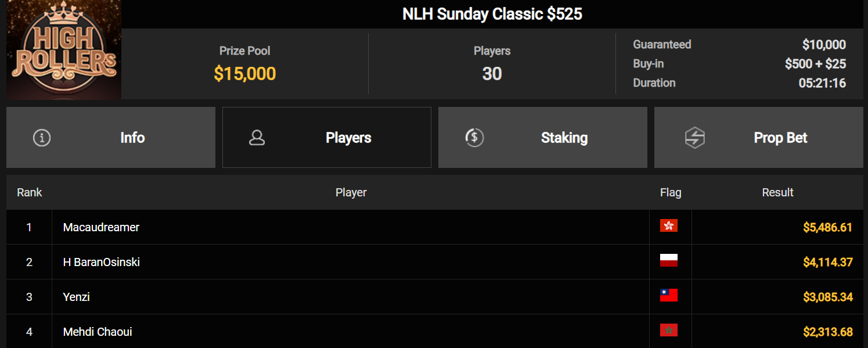
Task: Select the Yenzi player row
Action: (x=434, y=297)
